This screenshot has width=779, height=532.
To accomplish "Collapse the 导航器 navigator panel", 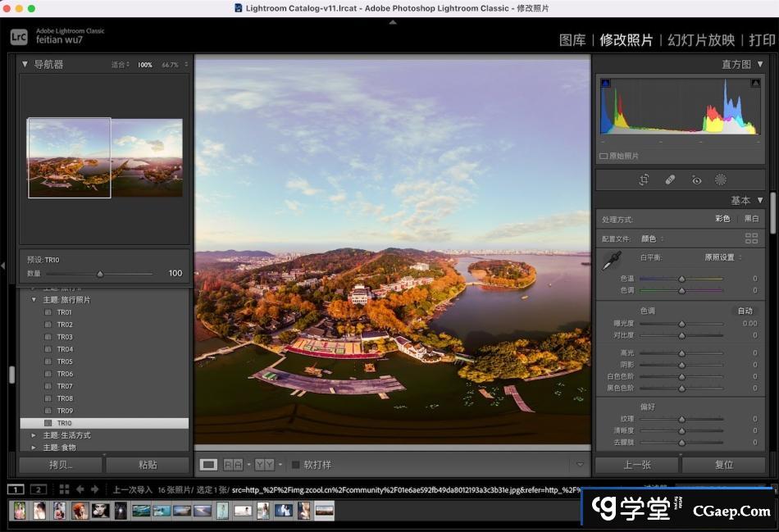I will (x=24, y=64).
